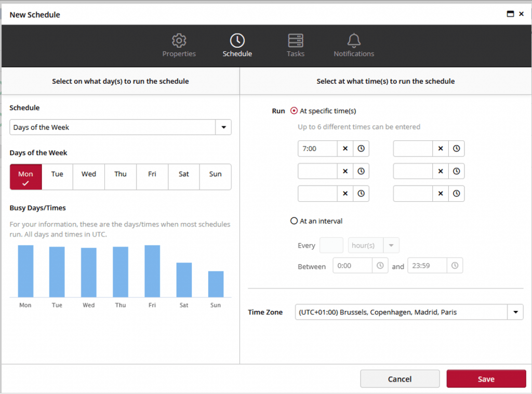Viewport: 532px width, 394px height.
Task: Save the new schedule
Action: (x=486, y=379)
